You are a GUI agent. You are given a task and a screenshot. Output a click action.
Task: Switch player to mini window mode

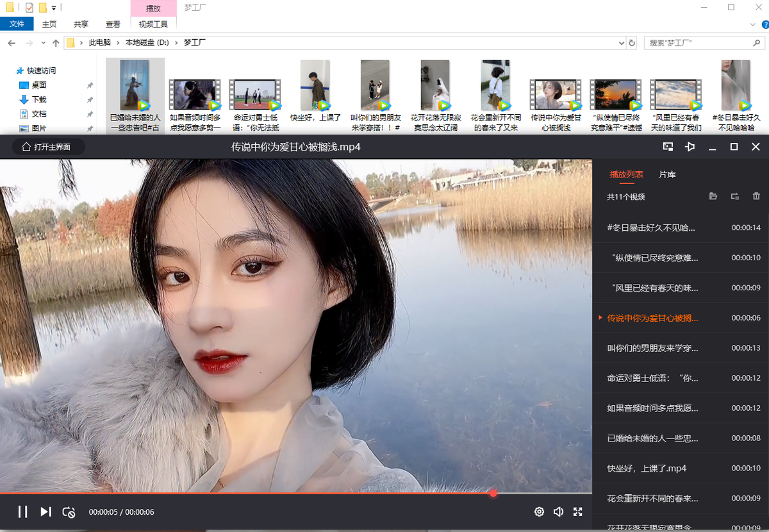(x=668, y=147)
